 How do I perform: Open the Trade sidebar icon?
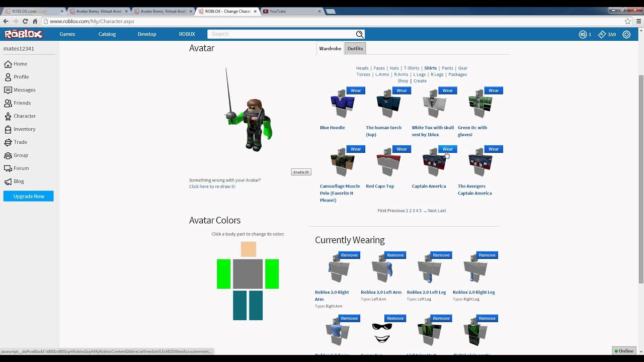[x=8, y=142]
